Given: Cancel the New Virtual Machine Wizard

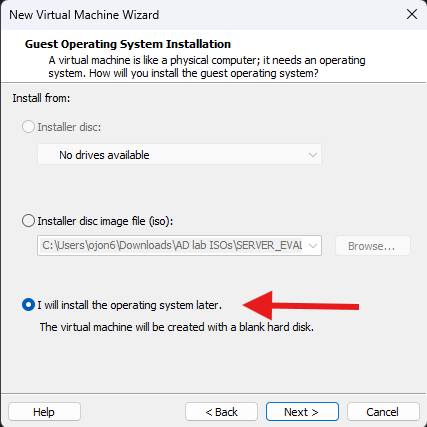Looking at the screenshot, I should [x=383, y=412].
